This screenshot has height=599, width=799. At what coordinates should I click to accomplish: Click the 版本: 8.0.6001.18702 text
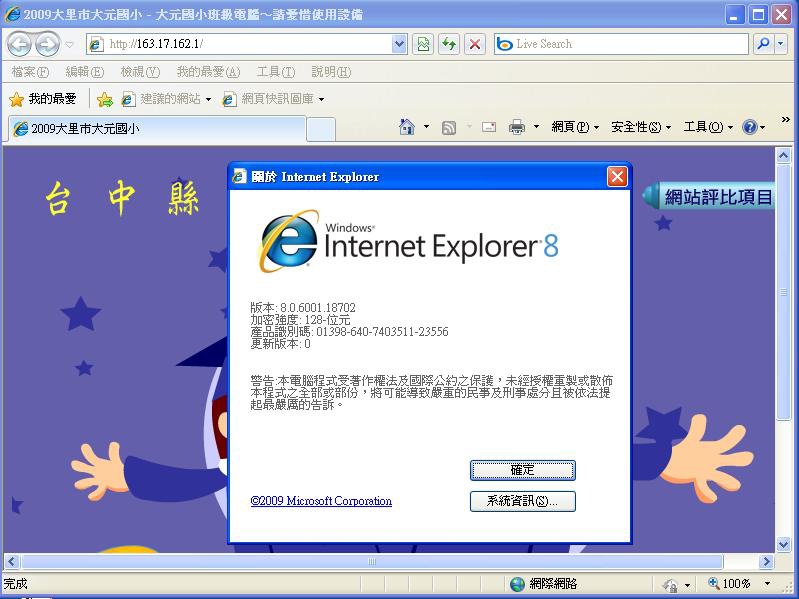[x=303, y=308]
